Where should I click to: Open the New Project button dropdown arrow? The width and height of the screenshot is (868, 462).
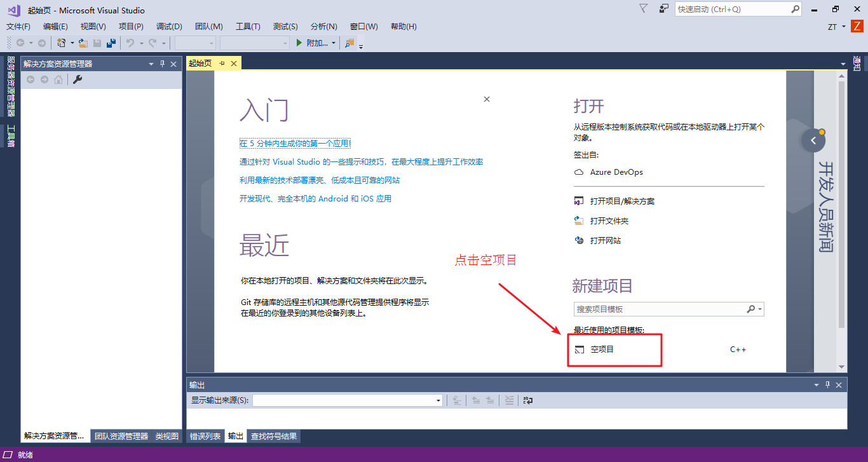coord(72,43)
